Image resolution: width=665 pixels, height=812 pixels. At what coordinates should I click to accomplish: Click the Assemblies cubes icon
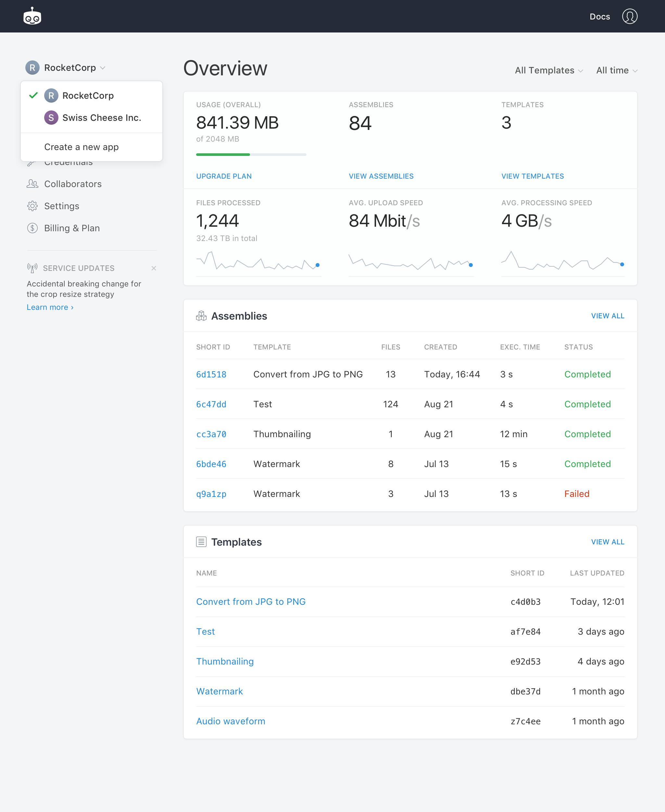pos(201,316)
